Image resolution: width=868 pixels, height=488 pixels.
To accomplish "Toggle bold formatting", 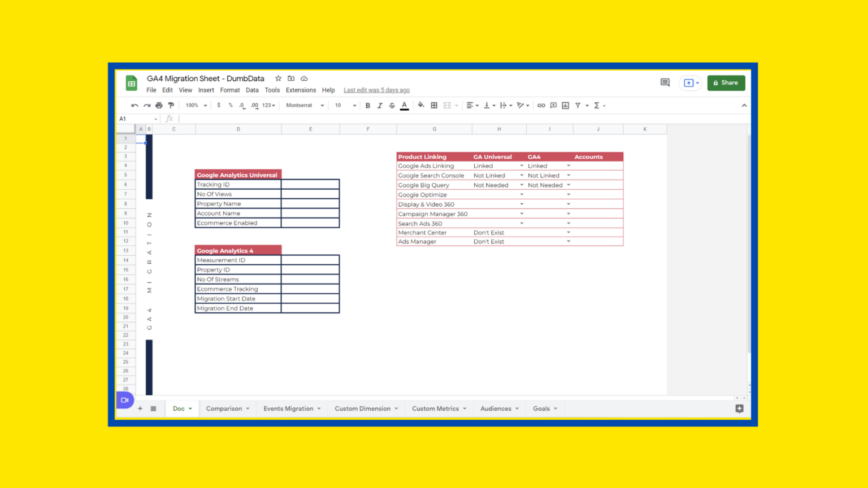I will [368, 105].
